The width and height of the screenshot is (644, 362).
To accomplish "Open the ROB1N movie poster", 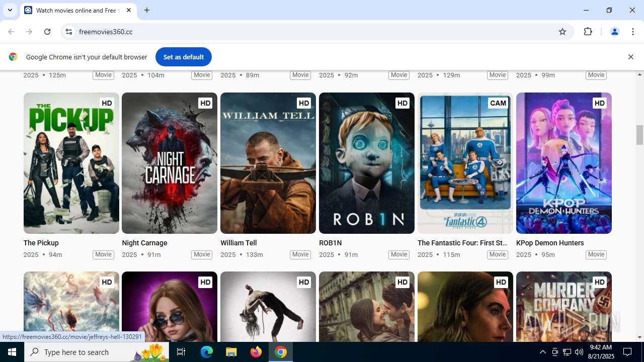I will [x=367, y=163].
